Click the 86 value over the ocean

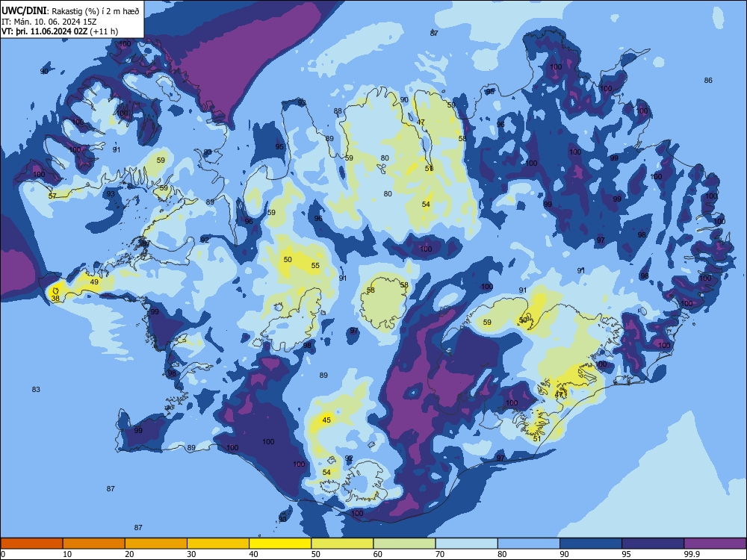pyautogui.click(x=708, y=81)
